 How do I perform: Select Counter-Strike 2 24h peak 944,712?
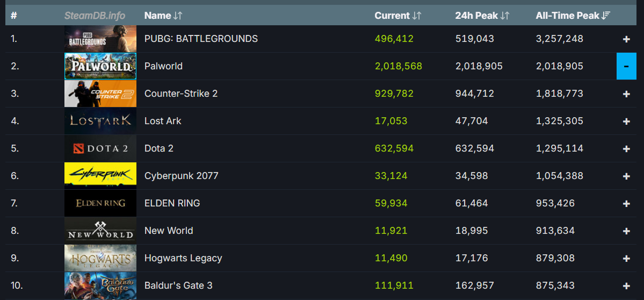pos(475,94)
